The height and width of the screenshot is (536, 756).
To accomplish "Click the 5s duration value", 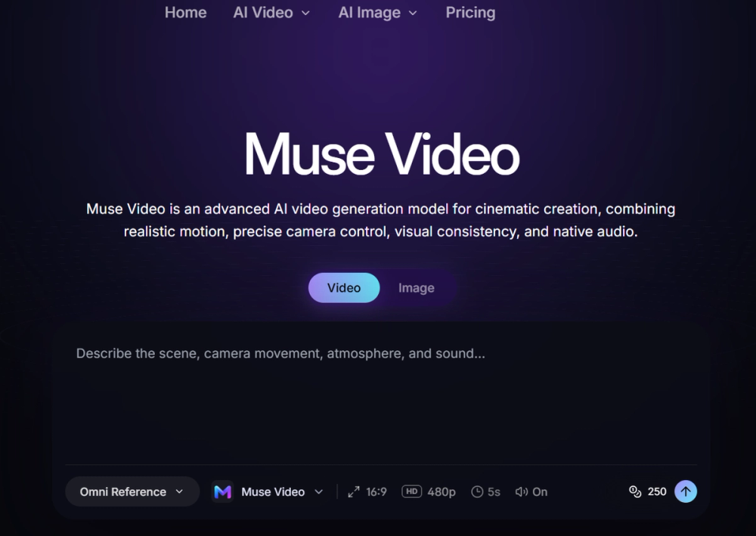I will coord(494,491).
